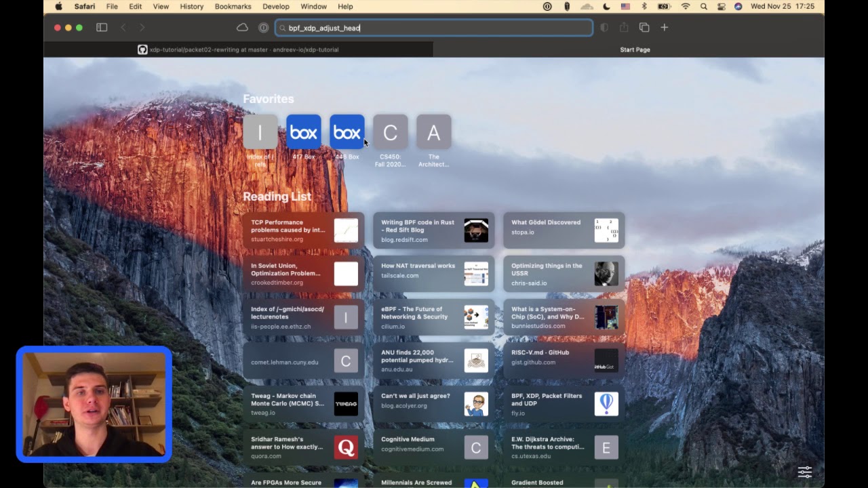
Task: Open the Bluetooth status icon
Action: click(x=644, y=6)
